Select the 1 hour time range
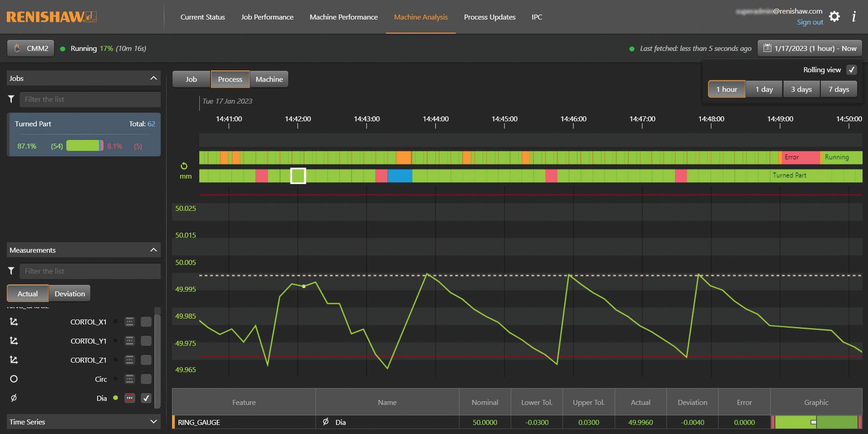This screenshot has height=434, width=868. [727, 89]
